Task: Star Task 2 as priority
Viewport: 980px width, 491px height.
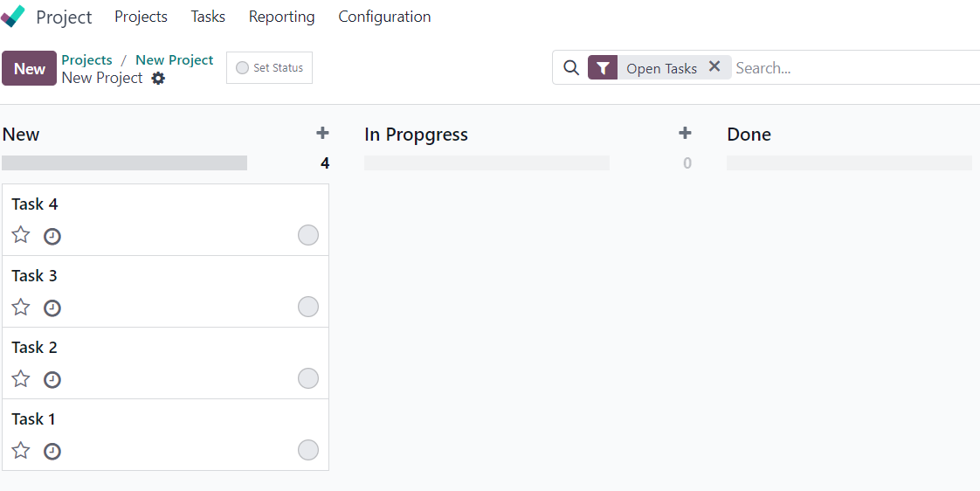Action: [21, 378]
